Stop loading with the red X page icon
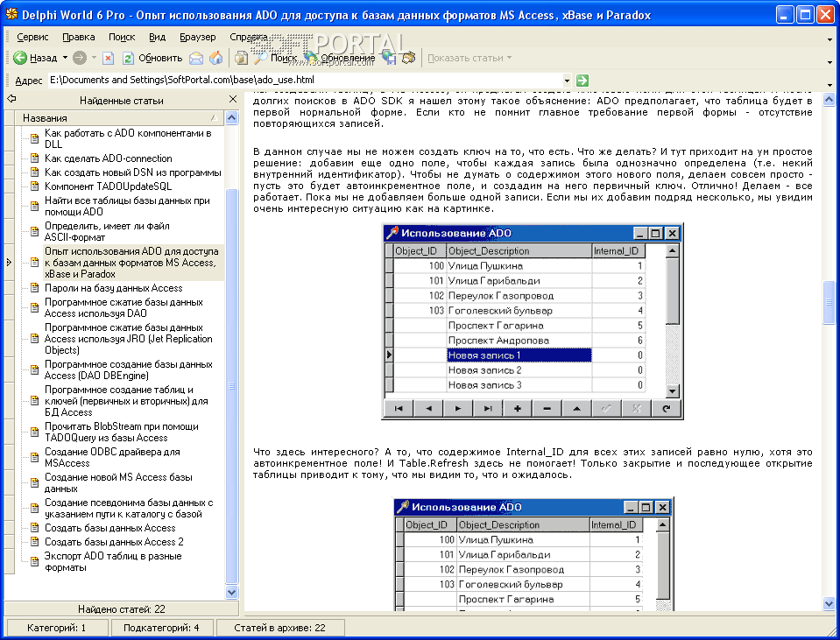 click(109, 58)
